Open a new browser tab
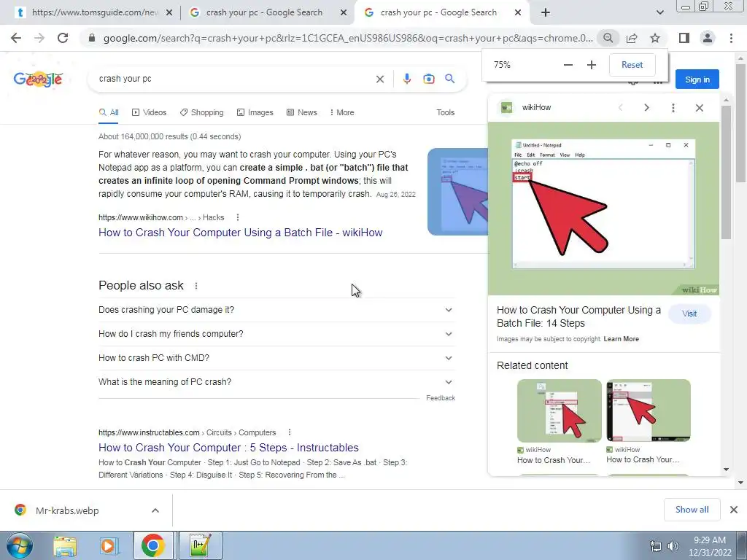Screen dimensions: 747x560 click(546, 13)
